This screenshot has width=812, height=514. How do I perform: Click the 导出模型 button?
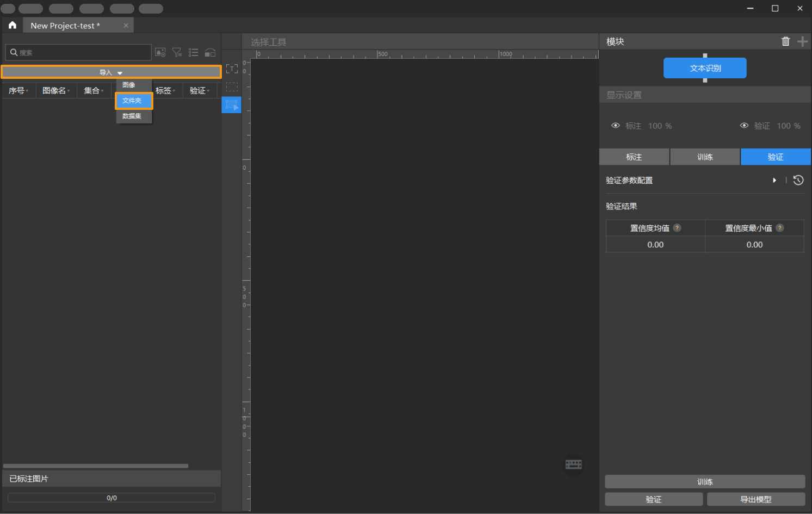point(756,499)
